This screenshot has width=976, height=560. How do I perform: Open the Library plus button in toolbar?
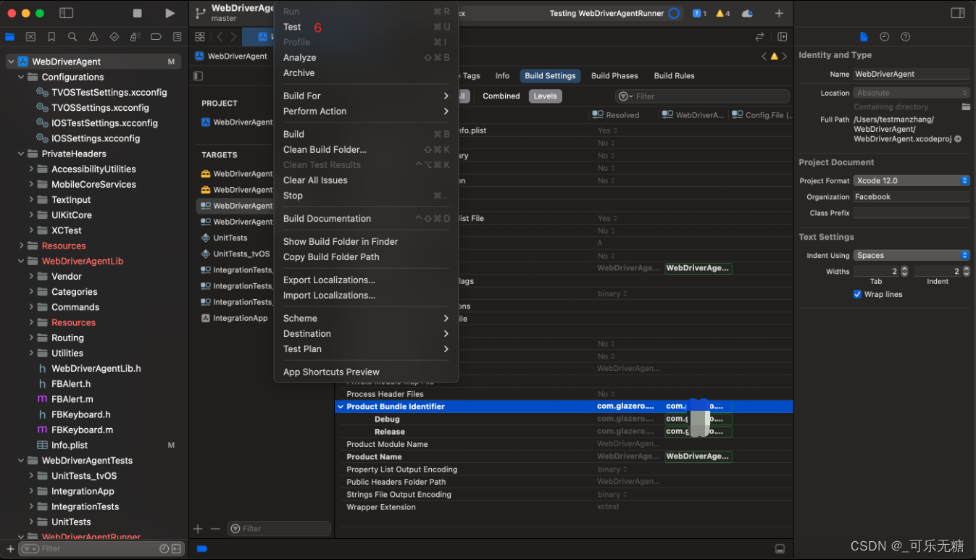pyautogui.click(x=779, y=13)
